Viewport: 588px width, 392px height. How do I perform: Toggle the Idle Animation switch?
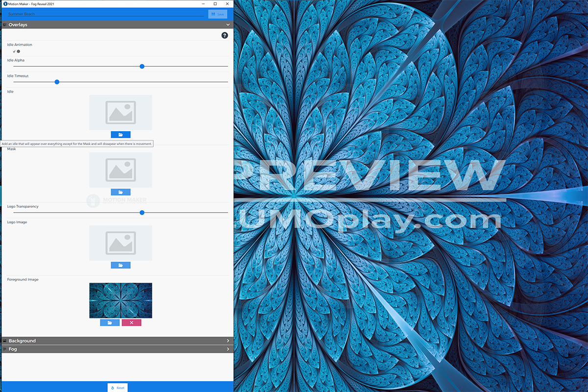coord(16,51)
